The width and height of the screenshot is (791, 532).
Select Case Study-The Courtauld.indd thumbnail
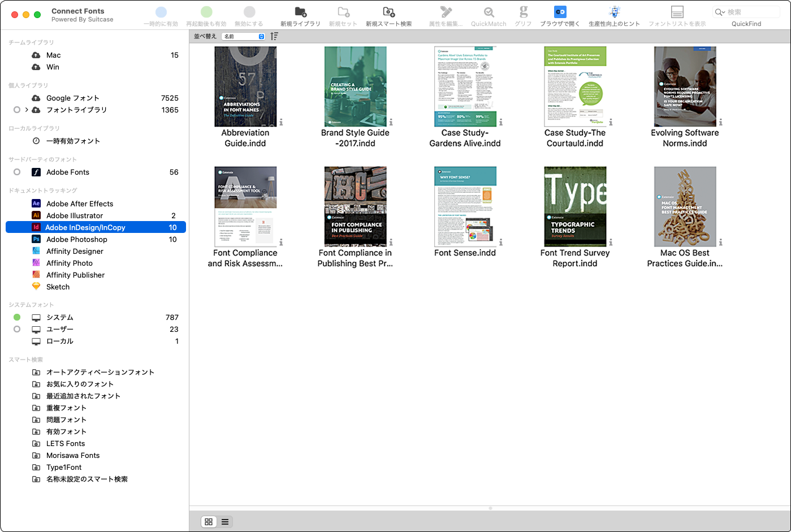click(x=575, y=86)
